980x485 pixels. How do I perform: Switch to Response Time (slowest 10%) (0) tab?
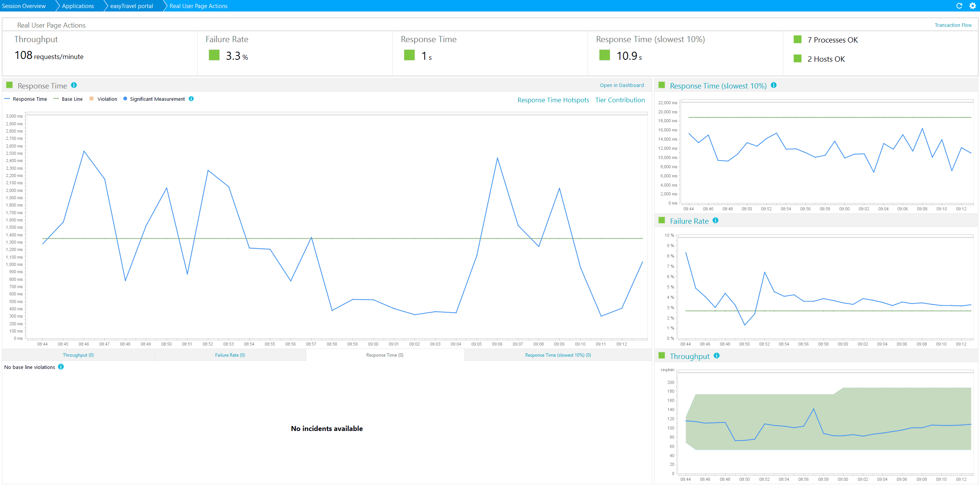[x=558, y=355]
